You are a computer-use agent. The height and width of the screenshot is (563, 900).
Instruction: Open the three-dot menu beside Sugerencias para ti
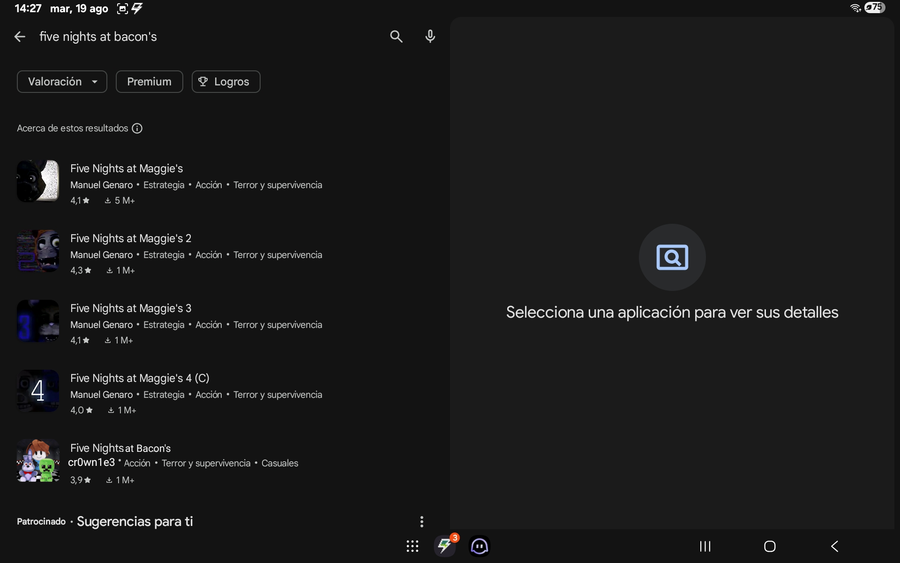[x=422, y=521]
